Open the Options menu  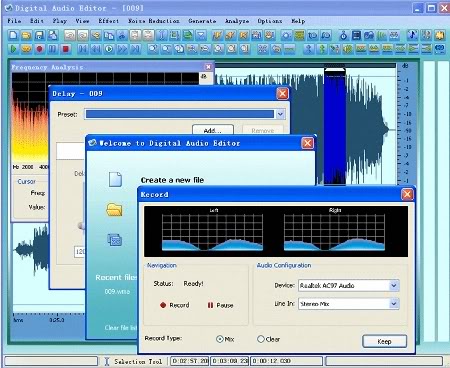[269, 21]
